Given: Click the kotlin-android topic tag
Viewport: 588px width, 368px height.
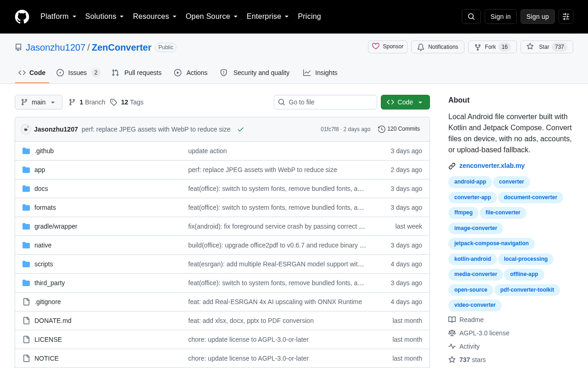Looking at the screenshot, I should pos(473,259).
